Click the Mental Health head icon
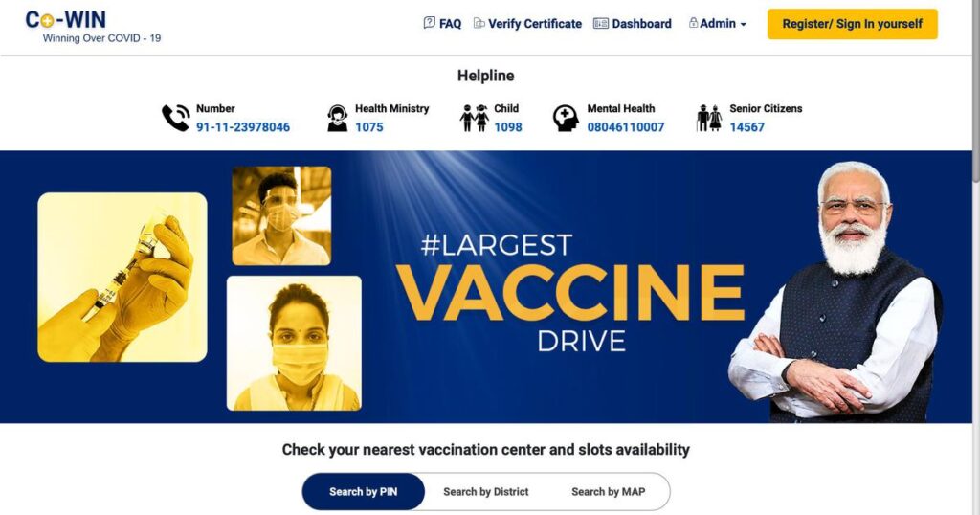Image resolution: width=980 pixels, height=515 pixels. pos(566,118)
